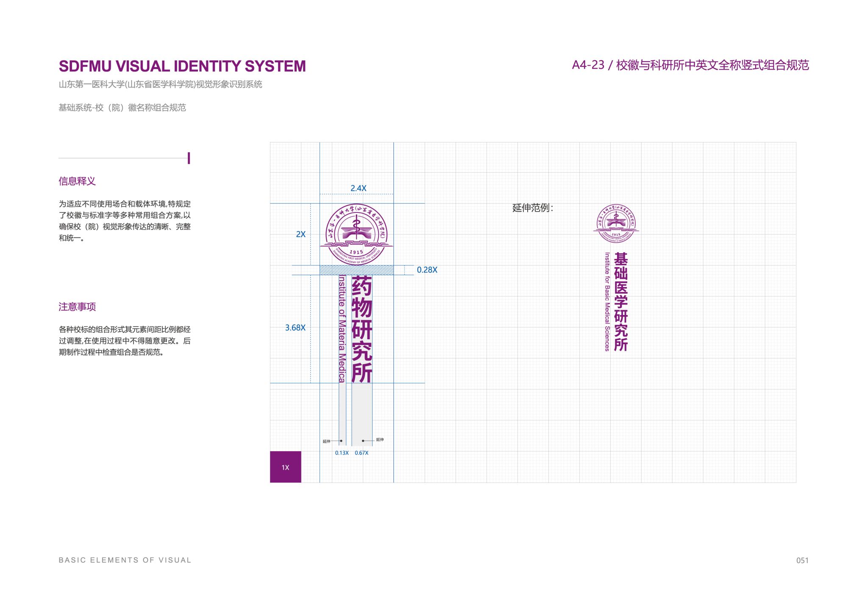Click the purple 1X unit square

285,467
